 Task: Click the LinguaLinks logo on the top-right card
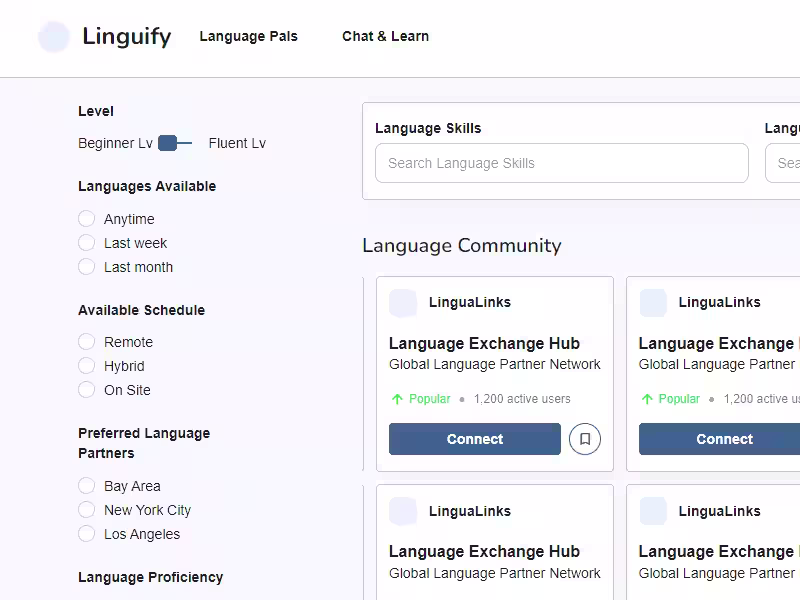pyautogui.click(x=653, y=302)
